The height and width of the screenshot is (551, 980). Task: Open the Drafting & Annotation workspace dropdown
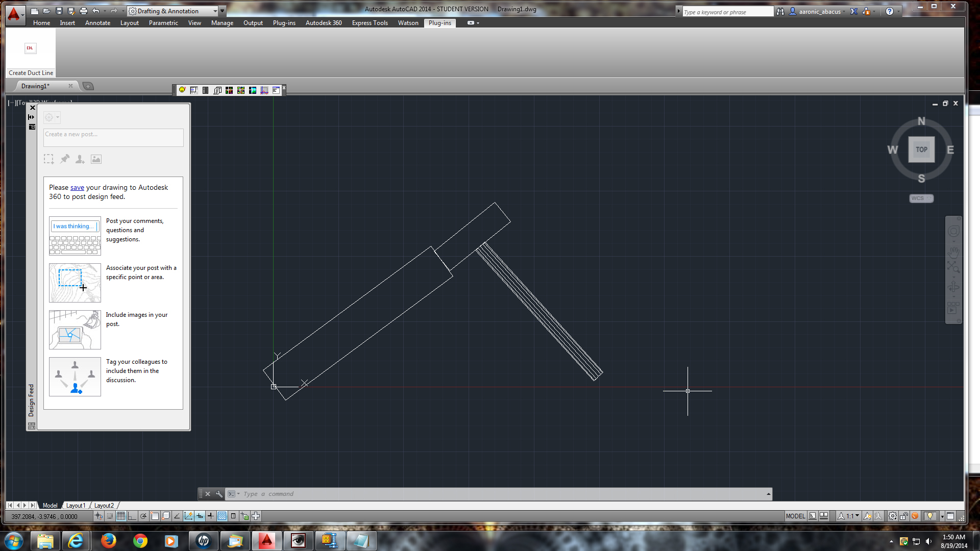215,11
